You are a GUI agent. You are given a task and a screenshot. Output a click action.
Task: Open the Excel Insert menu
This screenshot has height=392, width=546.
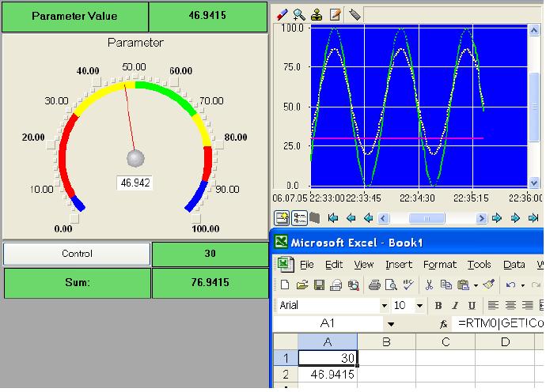399,265
